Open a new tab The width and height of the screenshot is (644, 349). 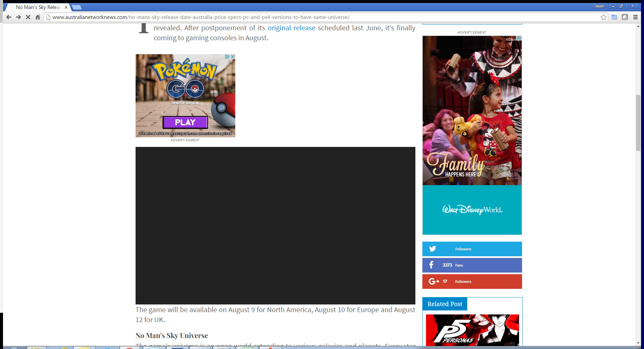pos(77,7)
